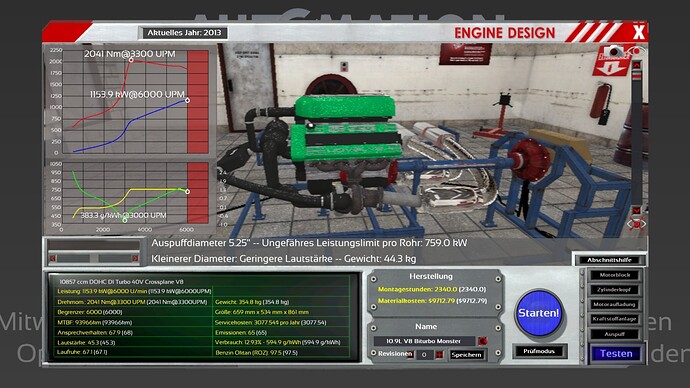Open the Abschnittshilfe section help
Screen dimensions: 690x388
tap(609, 260)
